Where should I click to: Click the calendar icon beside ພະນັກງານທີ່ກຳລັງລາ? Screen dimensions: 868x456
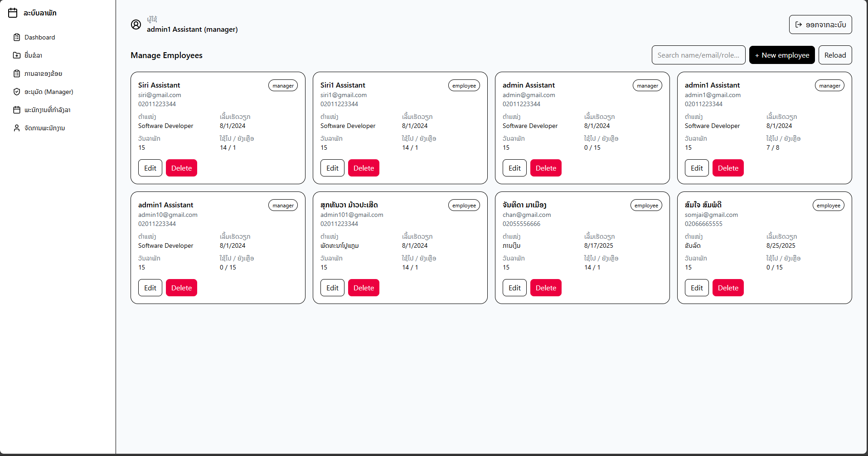(17, 110)
